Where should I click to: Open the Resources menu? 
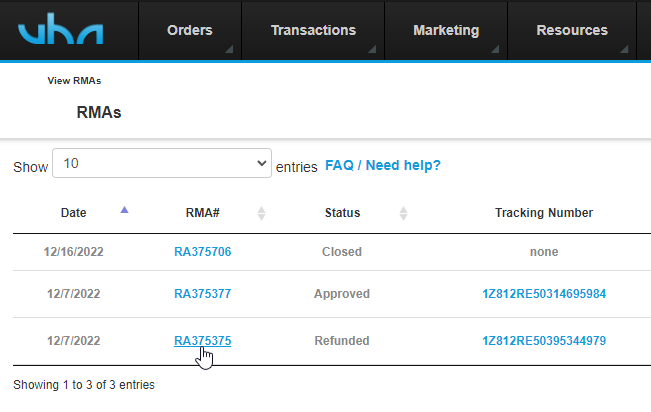[572, 30]
